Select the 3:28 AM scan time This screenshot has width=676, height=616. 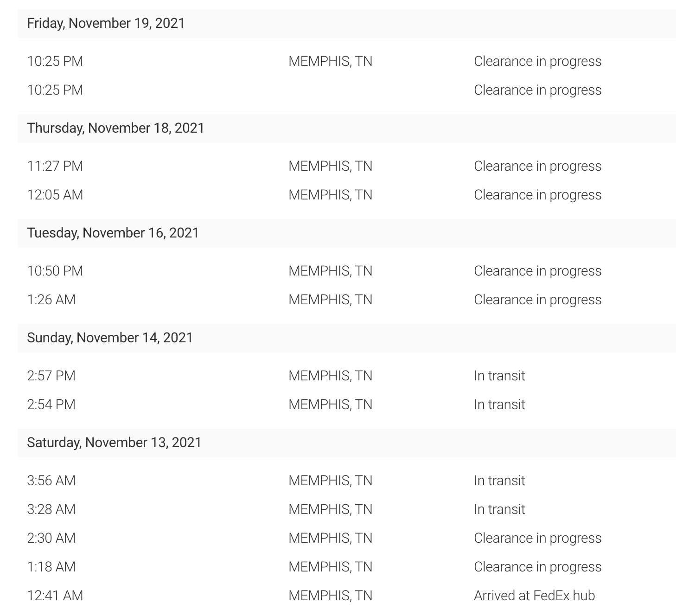[x=51, y=509]
